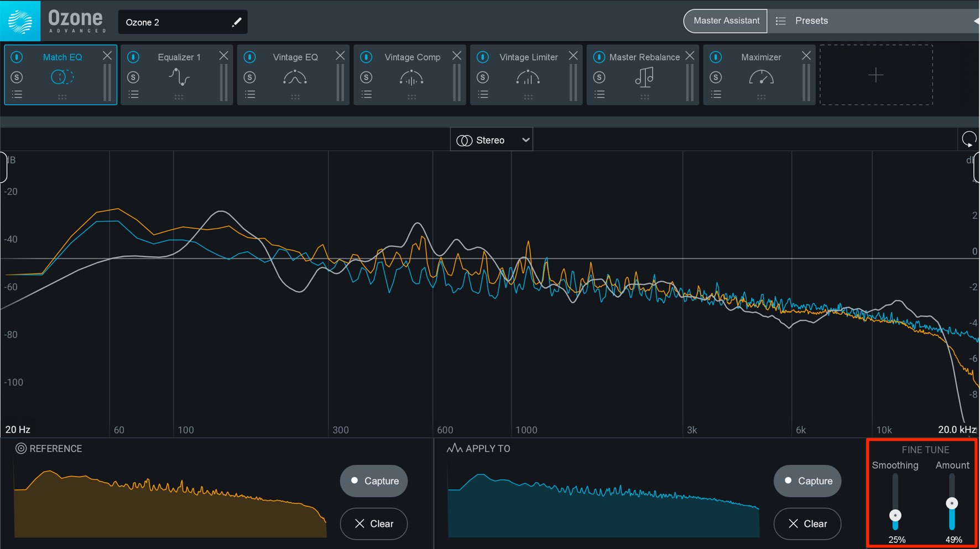Open the Vintage Comp preset list icon
The height and width of the screenshot is (549, 980).
point(367,95)
